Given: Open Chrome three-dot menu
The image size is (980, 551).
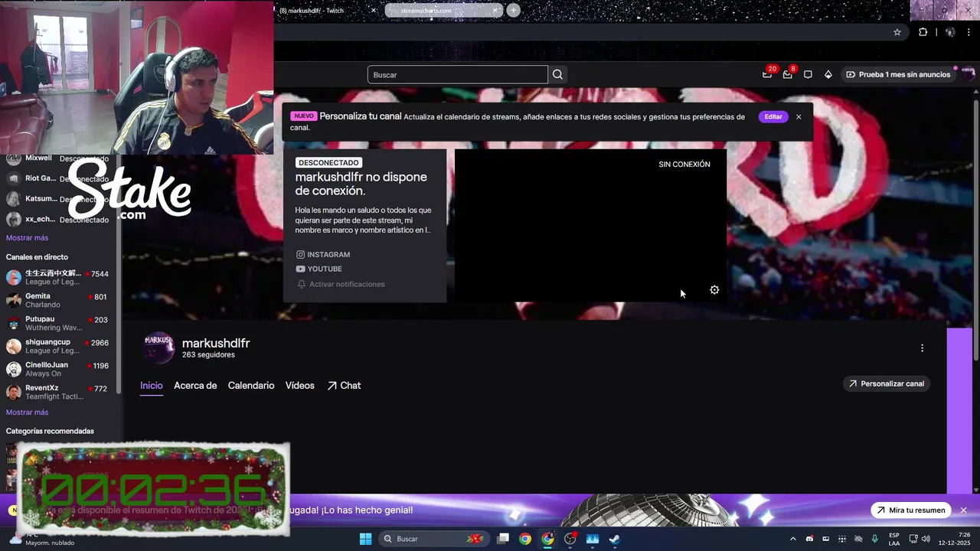Looking at the screenshot, I should 969,32.
